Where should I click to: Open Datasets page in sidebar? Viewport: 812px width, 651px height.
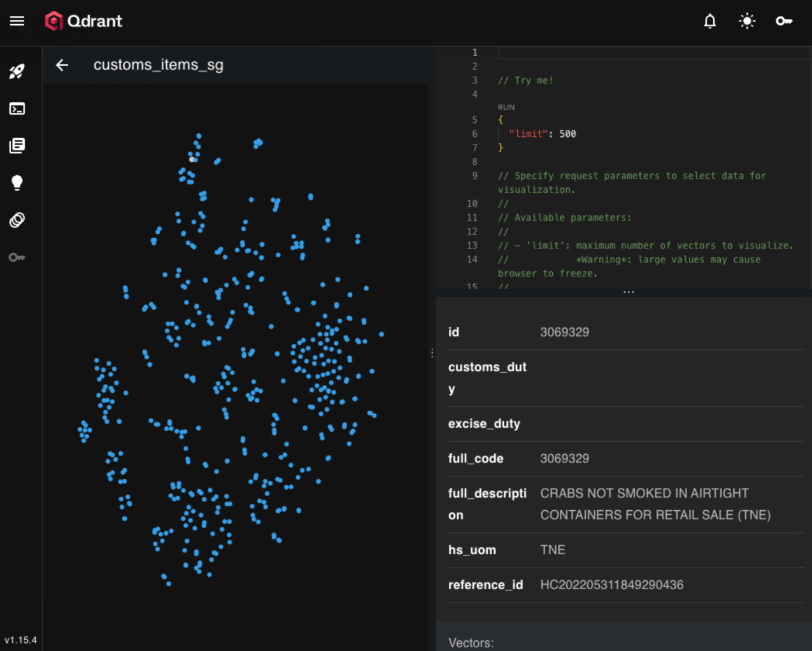pyautogui.click(x=17, y=220)
